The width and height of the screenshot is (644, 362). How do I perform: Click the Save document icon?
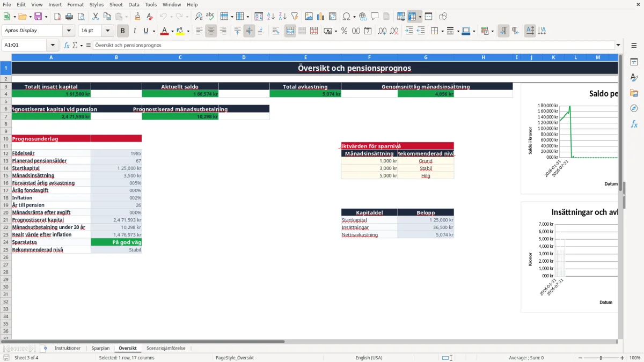click(x=38, y=17)
